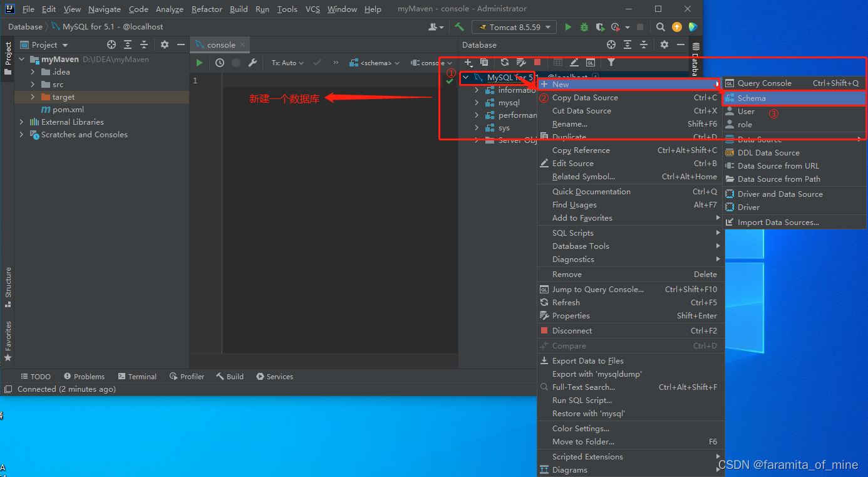This screenshot has height=477, width=868.
Task: Click Database in the breadcrumb path
Action: [x=25, y=27]
